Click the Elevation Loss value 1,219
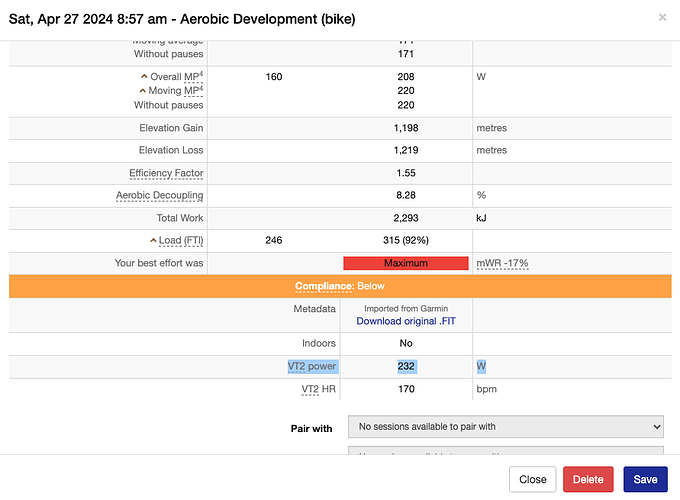This screenshot has height=500, width=680. click(406, 150)
